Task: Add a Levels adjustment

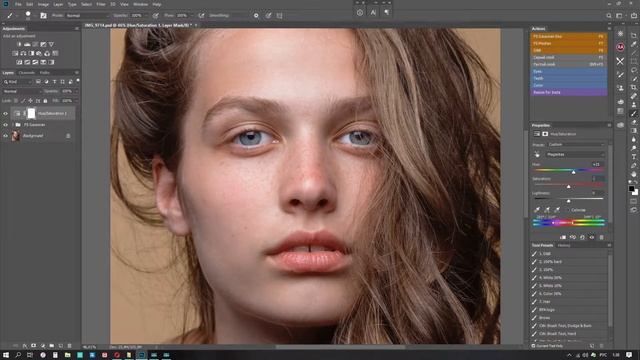Action: coord(27,44)
